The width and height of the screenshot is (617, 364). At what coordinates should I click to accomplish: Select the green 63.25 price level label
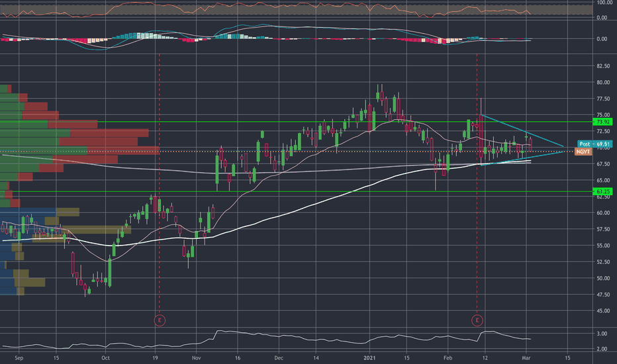(602, 192)
